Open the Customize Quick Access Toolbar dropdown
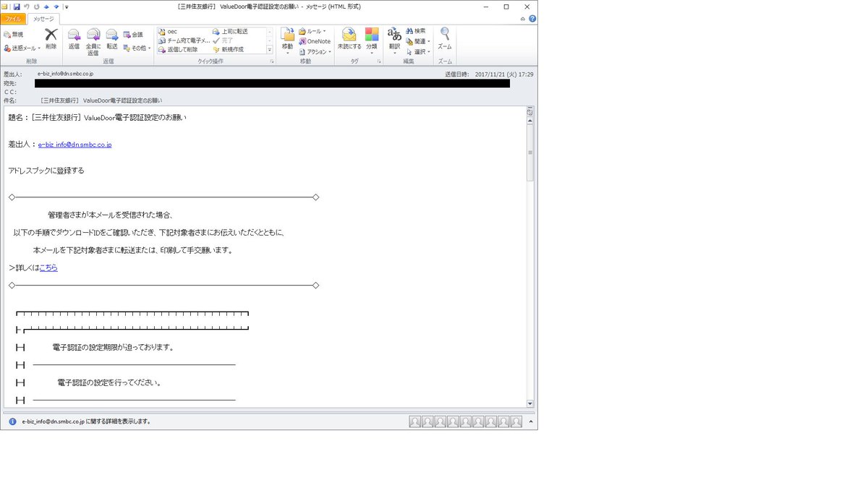Screen dimensions: 868x488 66,7
